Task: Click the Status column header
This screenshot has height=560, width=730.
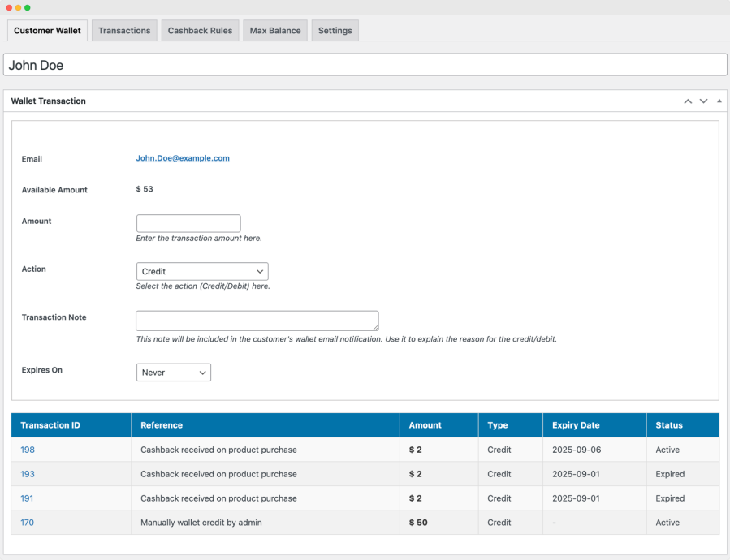Action: [683, 425]
